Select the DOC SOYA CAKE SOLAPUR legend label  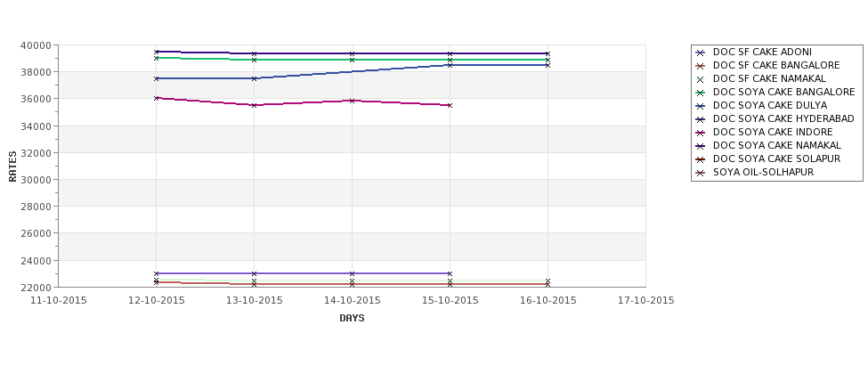pos(776,158)
